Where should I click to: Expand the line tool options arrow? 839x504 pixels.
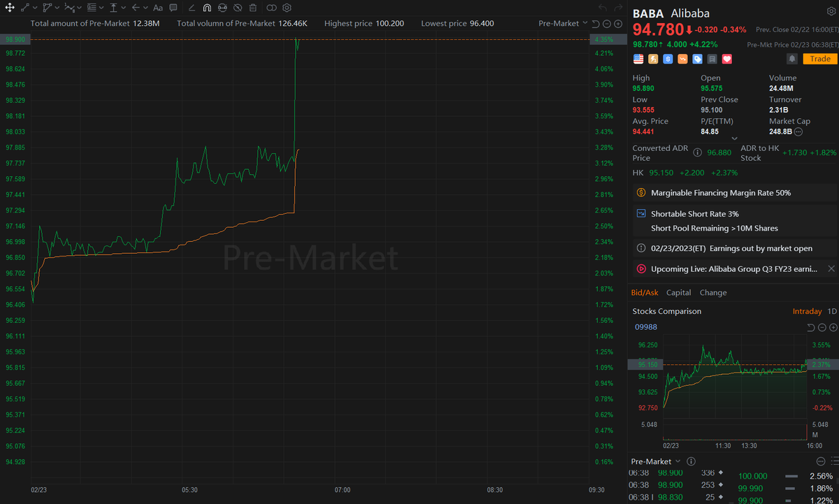(x=35, y=8)
